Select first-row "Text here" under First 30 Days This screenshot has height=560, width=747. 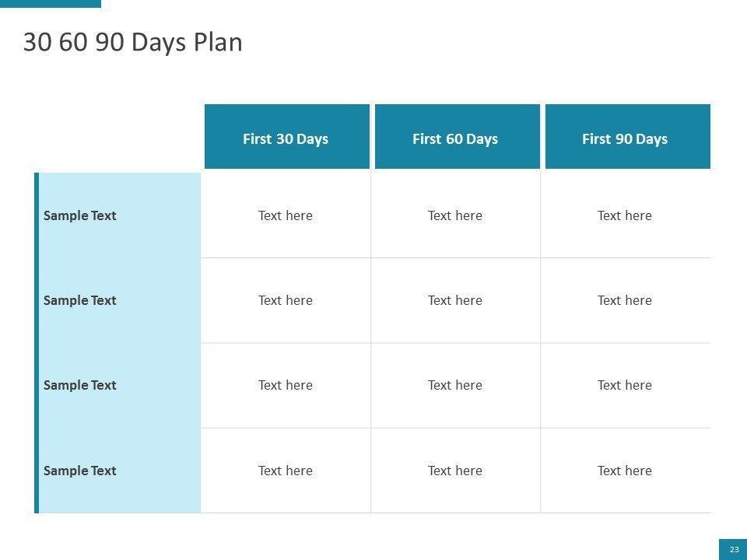coord(286,215)
